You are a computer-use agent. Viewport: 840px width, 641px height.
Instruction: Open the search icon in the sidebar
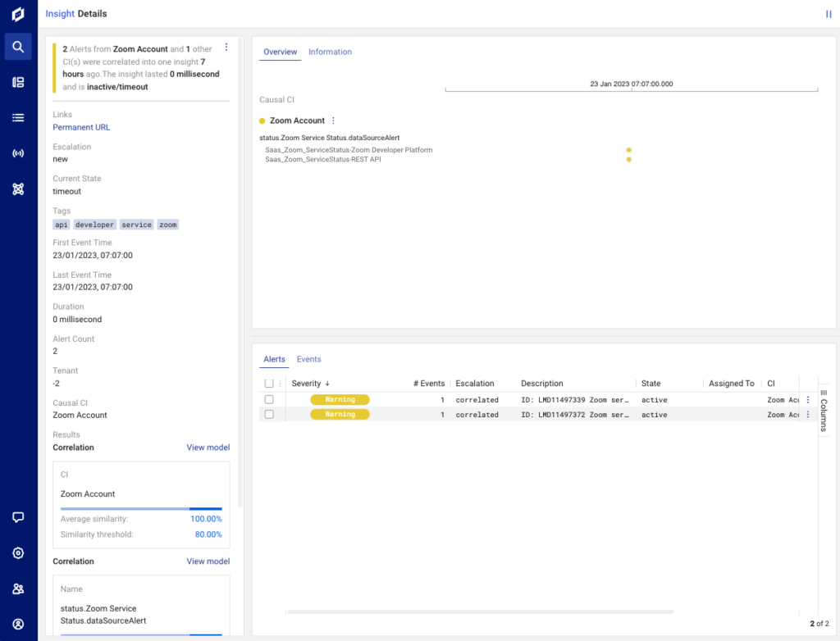[18, 47]
